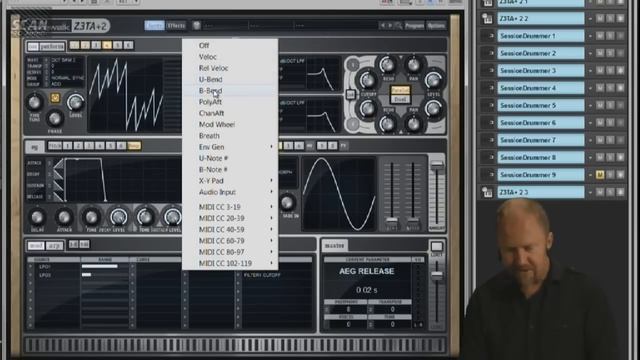Click the round filter 2 selector button

[x=353, y=124]
